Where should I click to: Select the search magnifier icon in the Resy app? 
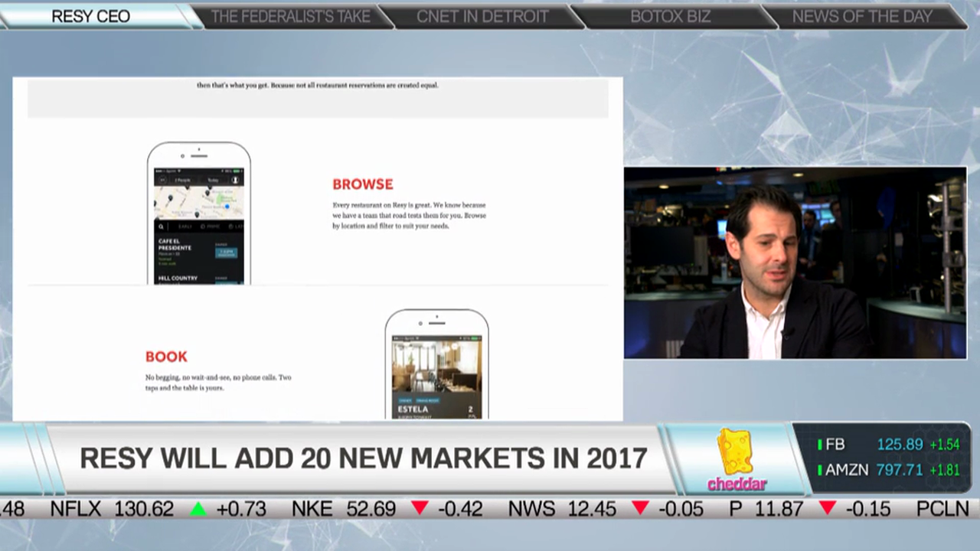point(161,225)
